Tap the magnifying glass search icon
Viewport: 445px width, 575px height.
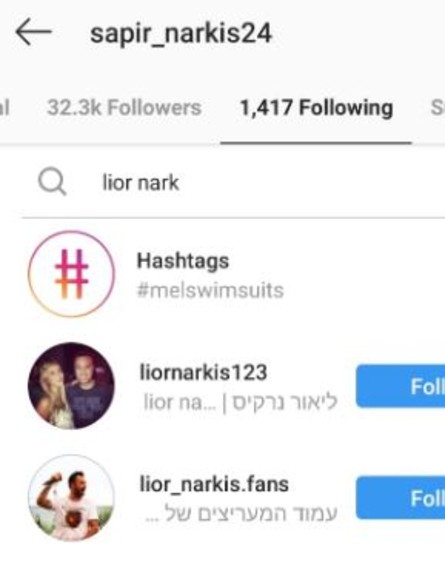point(52,181)
